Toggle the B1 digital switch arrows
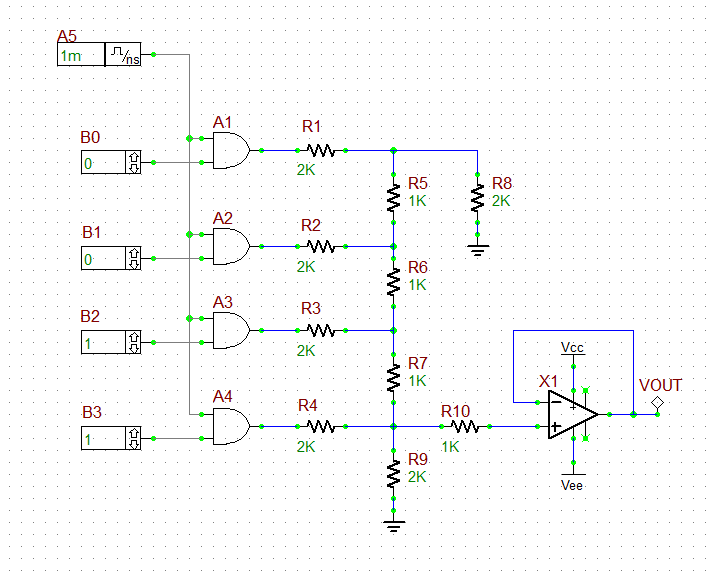Screen dimensions: 716x581 [133, 259]
